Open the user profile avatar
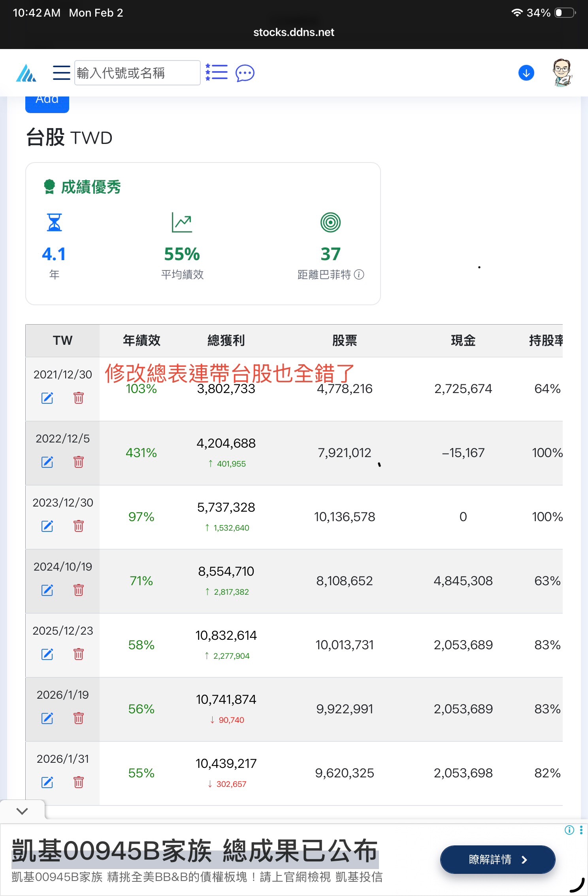 (562, 73)
